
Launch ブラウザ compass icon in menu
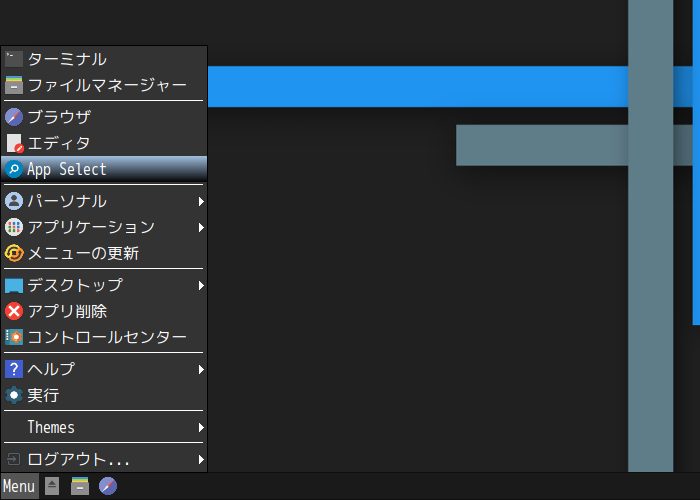(14, 117)
